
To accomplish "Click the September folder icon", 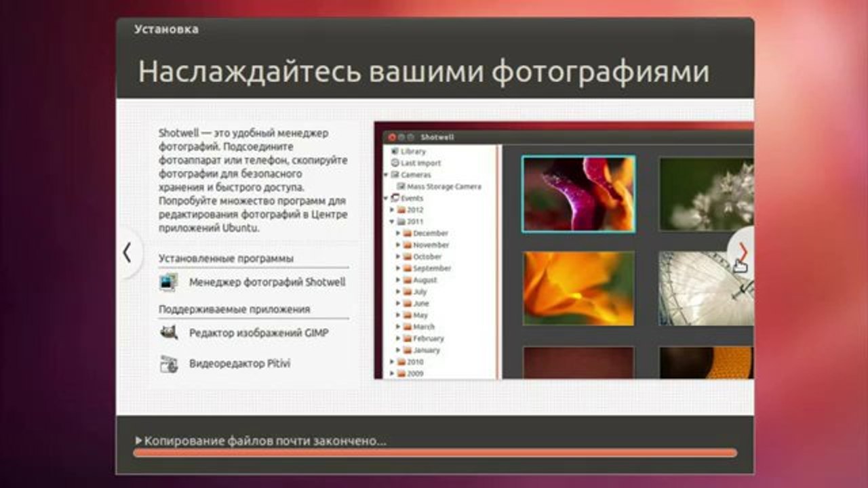I will [407, 268].
